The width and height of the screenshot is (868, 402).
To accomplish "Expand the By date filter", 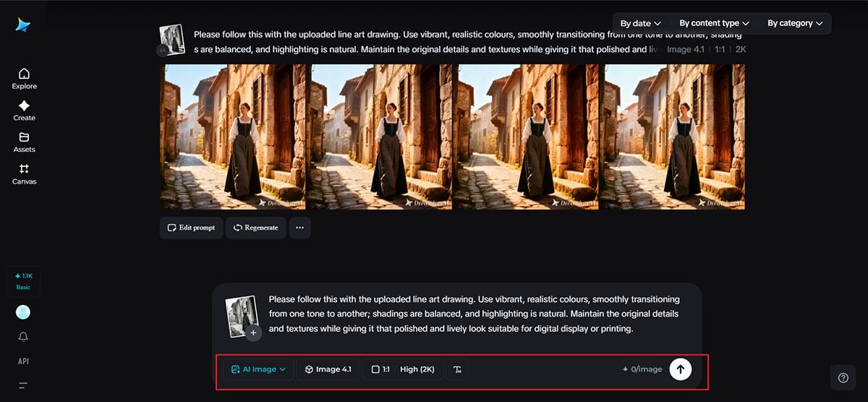I will (640, 23).
